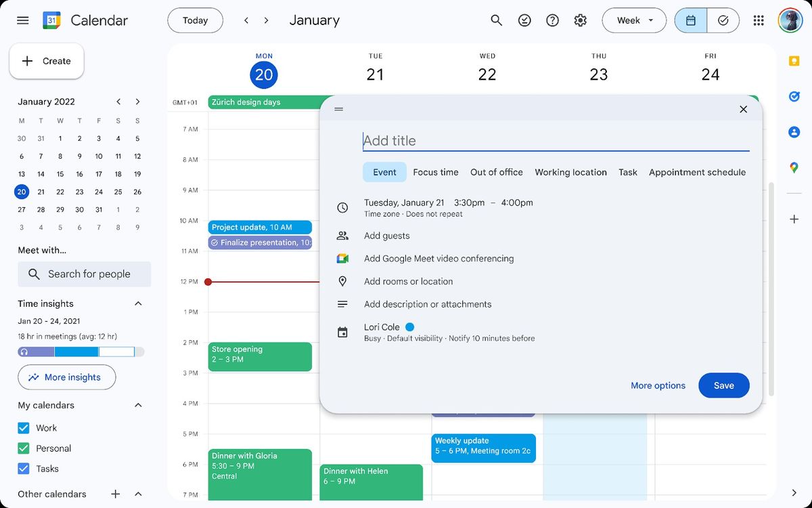This screenshot has height=508, width=812.
Task: Click the Lori Cole color dot
Action: (x=409, y=326)
